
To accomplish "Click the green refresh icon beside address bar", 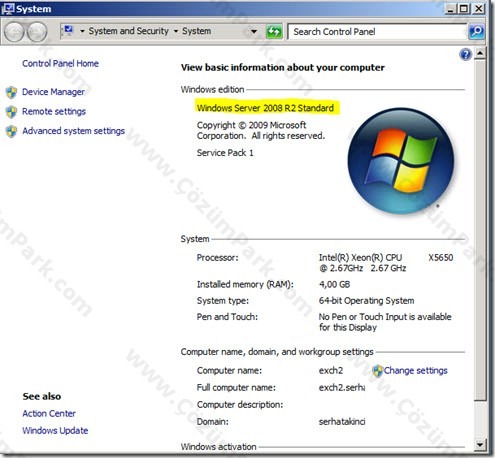I will pos(274,32).
